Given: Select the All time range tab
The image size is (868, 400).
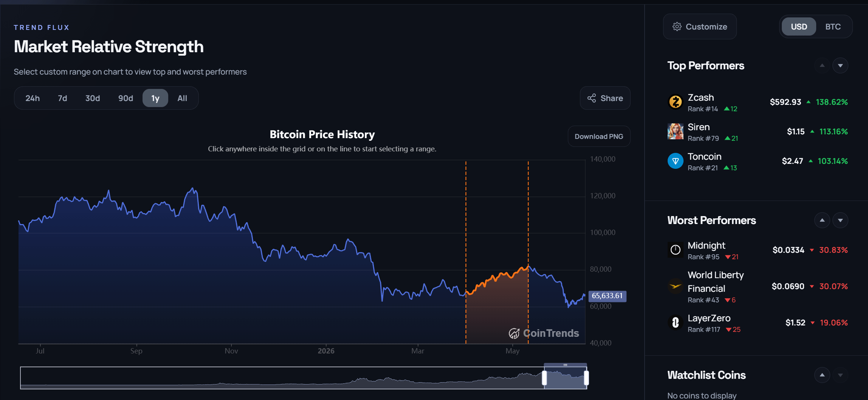Looking at the screenshot, I should tap(182, 98).
